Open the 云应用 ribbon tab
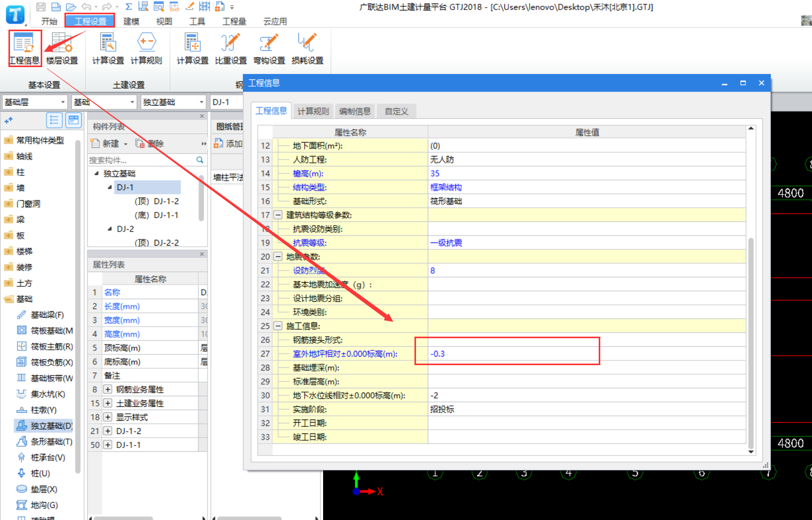 pos(275,21)
